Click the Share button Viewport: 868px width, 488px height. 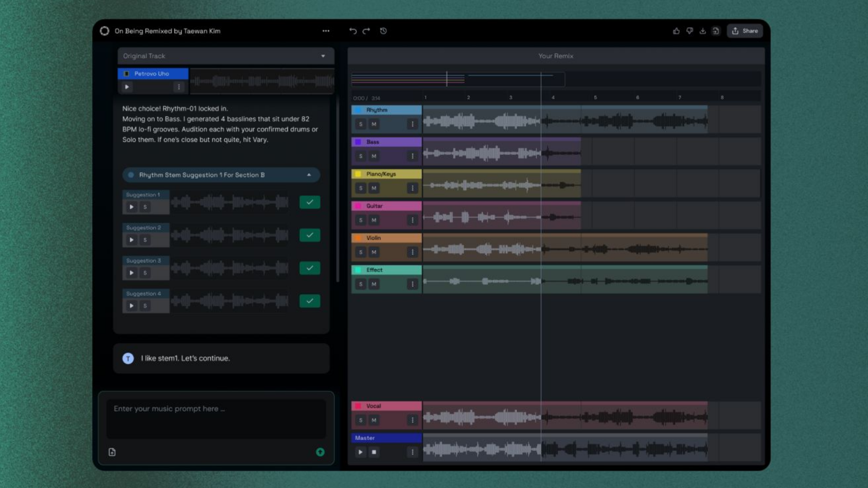coord(745,31)
